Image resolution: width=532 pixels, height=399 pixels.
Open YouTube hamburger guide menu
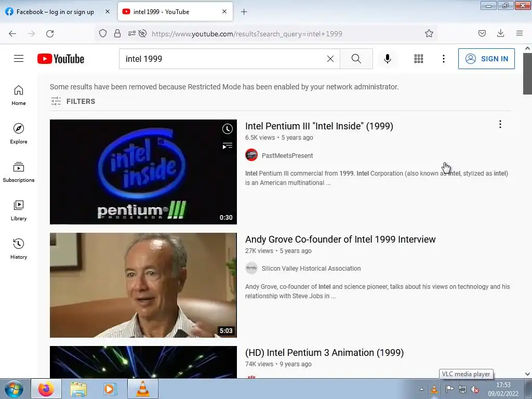coord(19,59)
